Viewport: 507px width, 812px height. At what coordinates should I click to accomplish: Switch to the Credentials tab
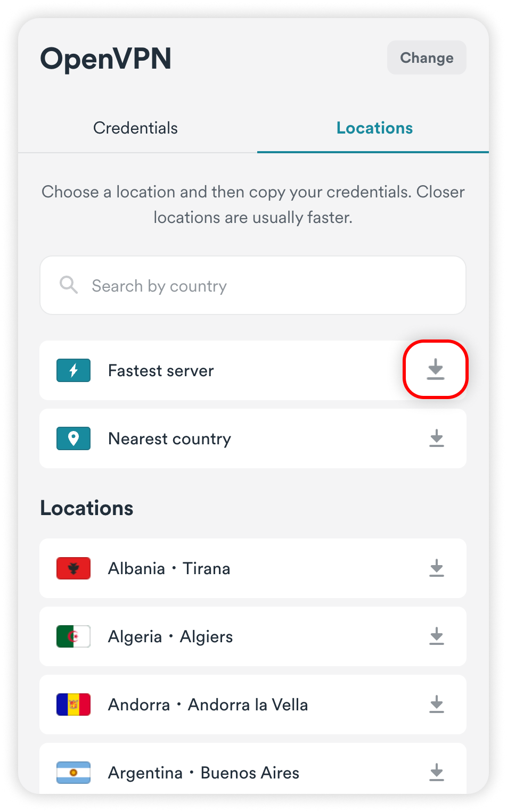(135, 128)
